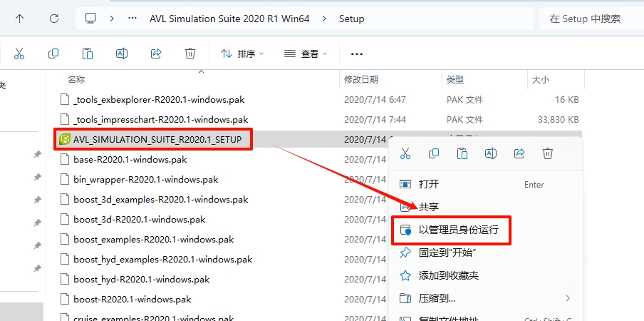
Task: Choose 以管理员身份运行 in the context menu
Action: [486, 230]
